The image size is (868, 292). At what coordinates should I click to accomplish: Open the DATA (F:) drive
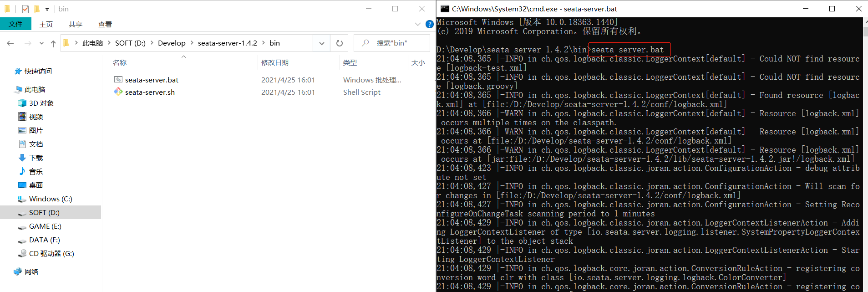coord(45,240)
